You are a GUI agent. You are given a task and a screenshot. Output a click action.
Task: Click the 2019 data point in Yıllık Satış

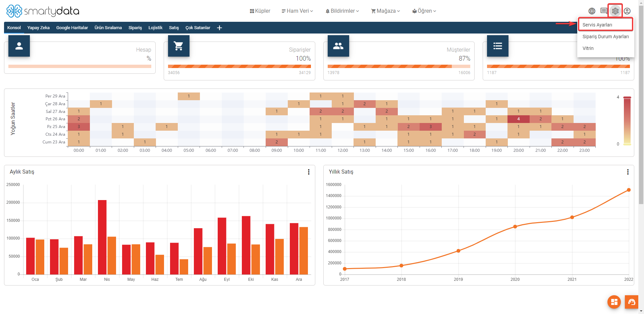(458, 251)
